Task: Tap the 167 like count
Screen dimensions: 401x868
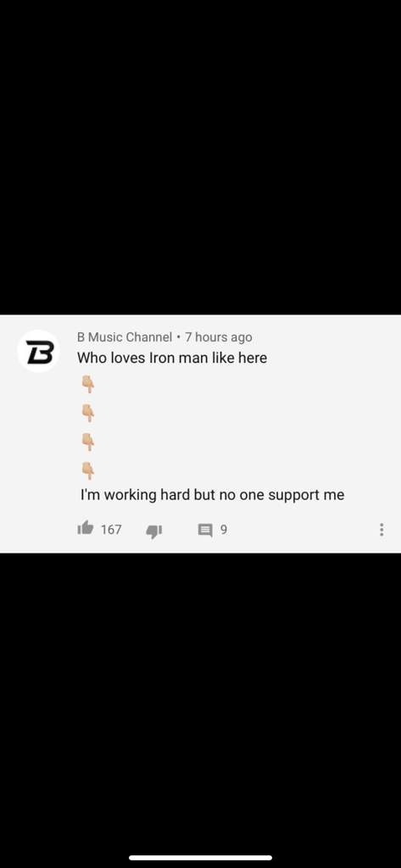Action: pyautogui.click(x=111, y=530)
